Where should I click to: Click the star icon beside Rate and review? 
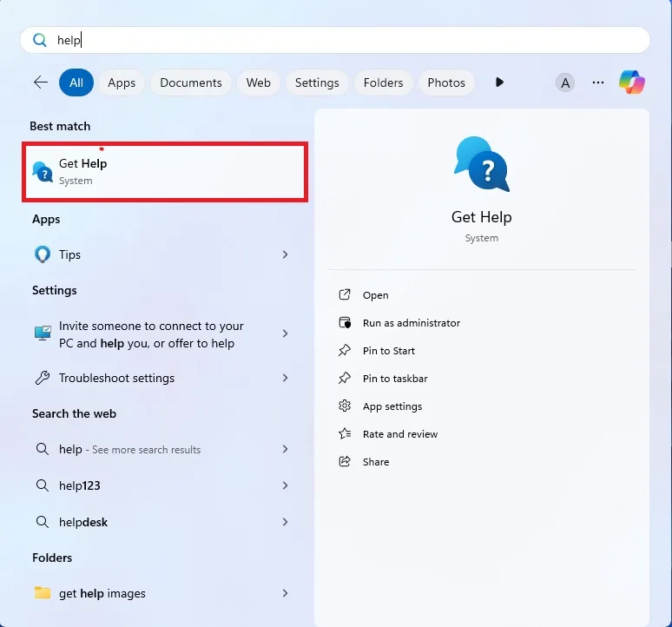[x=345, y=433]
